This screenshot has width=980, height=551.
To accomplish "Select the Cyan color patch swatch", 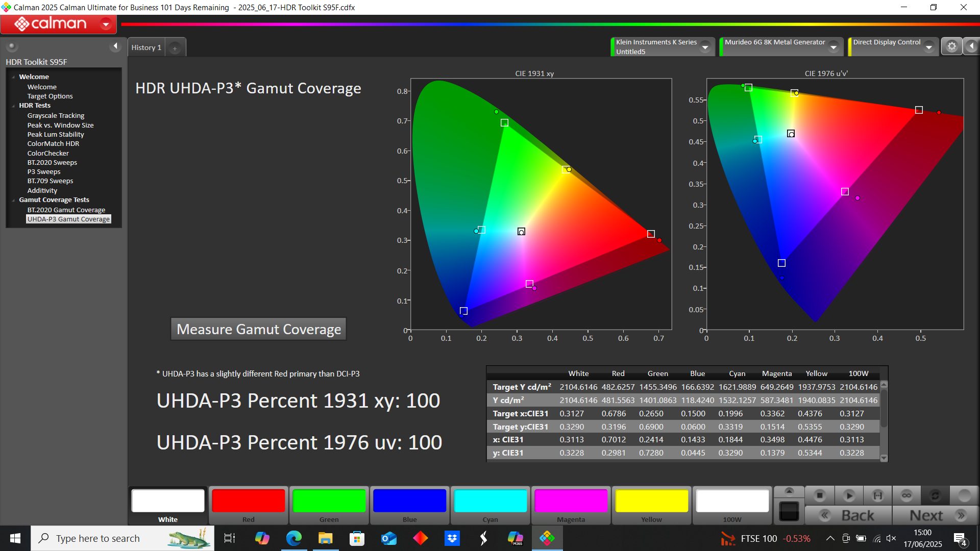I will pyautogui.click(x=490, y=501).
